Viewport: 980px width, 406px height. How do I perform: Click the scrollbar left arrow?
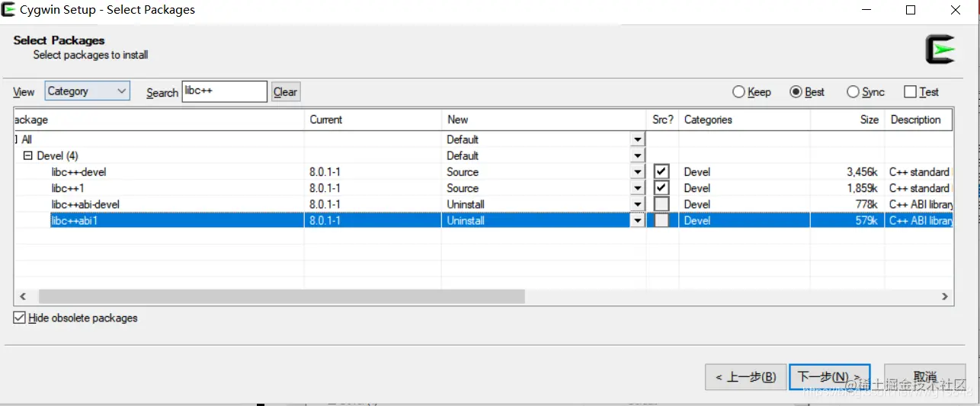coord(22,296)
